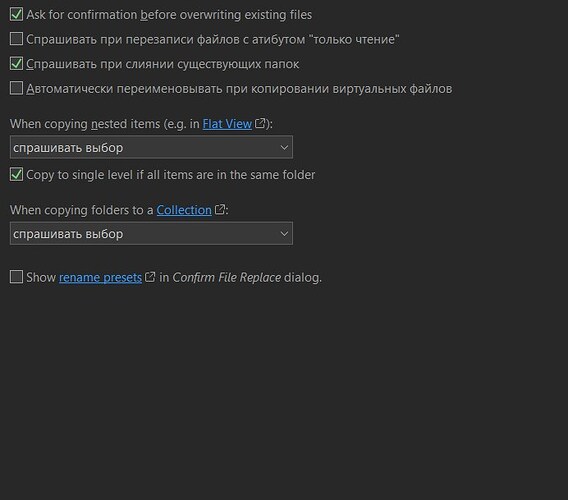Disable Copy to single level checkbox
Screen dimensions: 568x500
[x=16, y=174]
